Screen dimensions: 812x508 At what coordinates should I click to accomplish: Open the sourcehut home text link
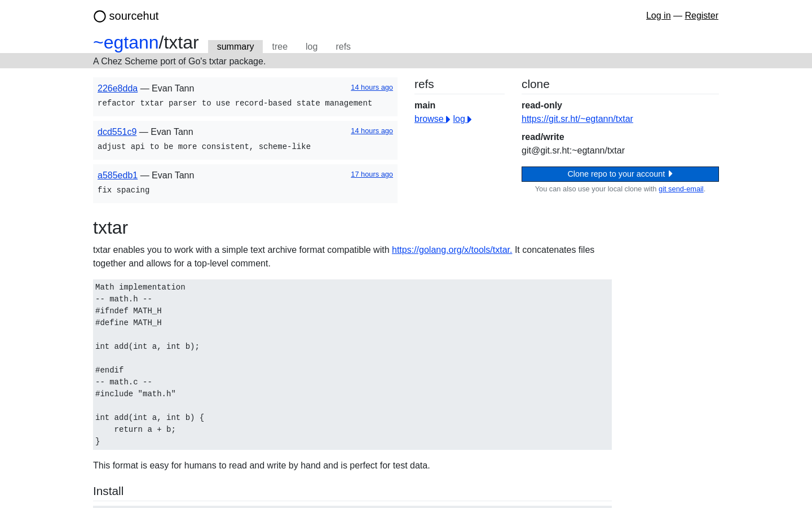coord(134,16)
